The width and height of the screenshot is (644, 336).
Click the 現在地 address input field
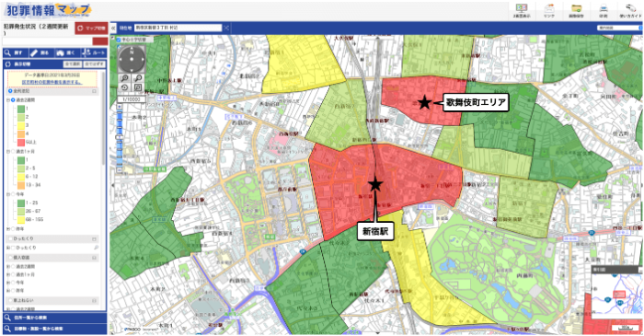(x=178, y=28)
